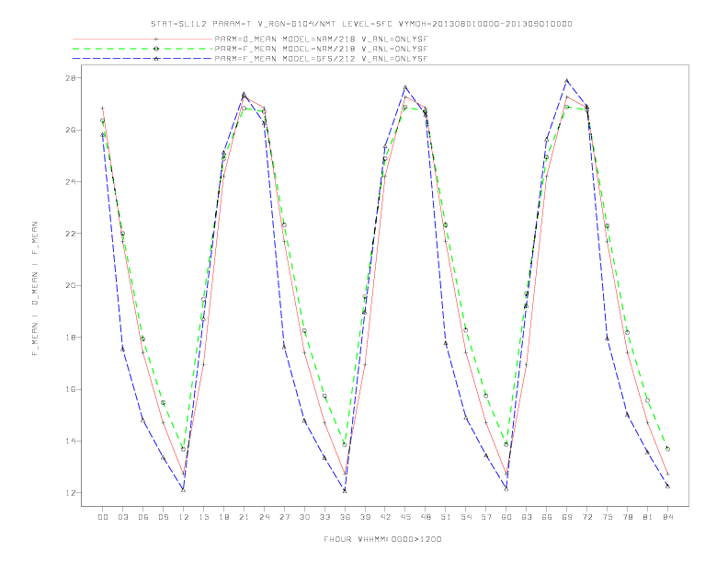Screen dimensions: 728x563
Task: Click the x-axis forecast hour label 03
Action: click(122, 517)
